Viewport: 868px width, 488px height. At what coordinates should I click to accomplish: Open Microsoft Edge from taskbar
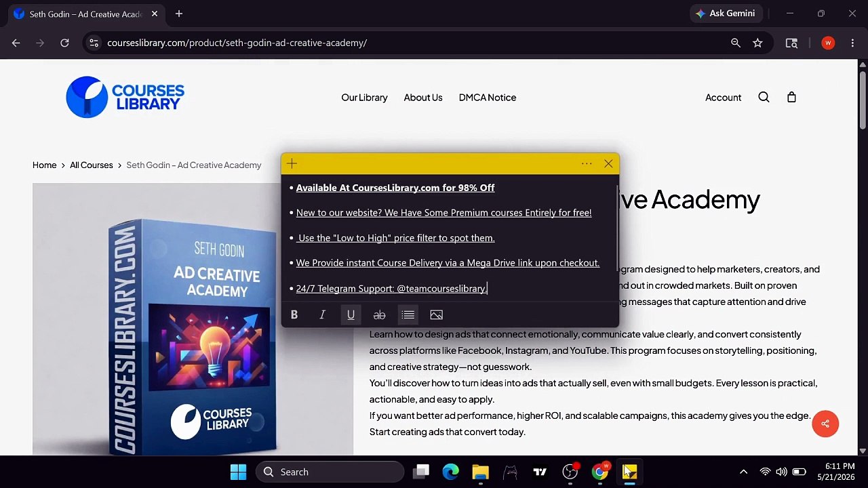(451, 472)
